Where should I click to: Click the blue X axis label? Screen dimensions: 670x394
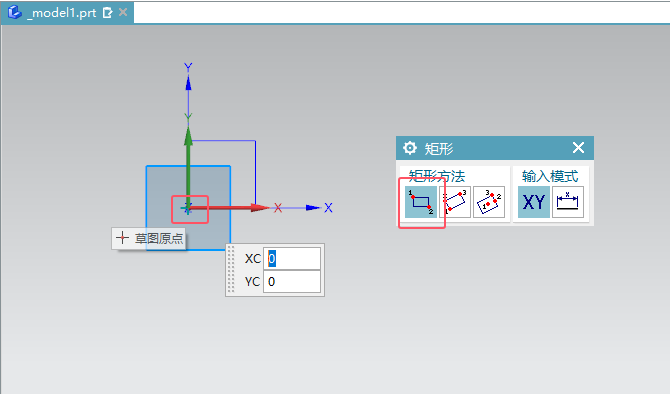328,208
